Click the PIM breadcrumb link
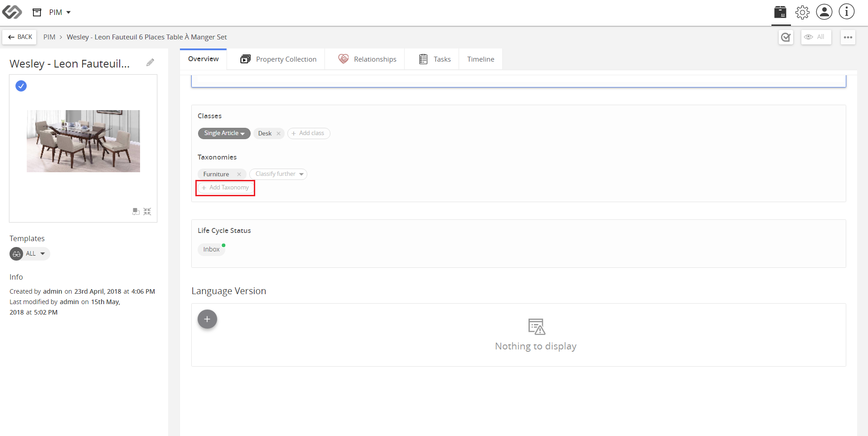This screenshot has width=868, height=436. pos(49,37)
